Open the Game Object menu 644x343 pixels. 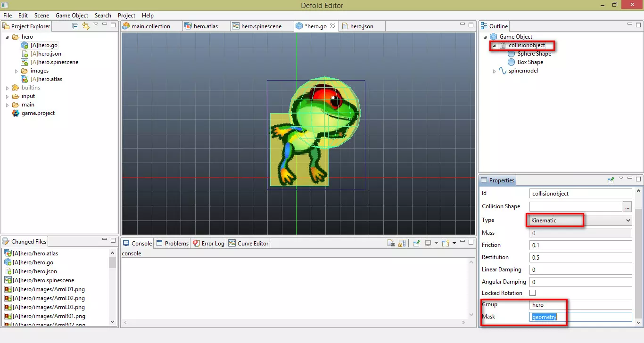coord(72,16)
